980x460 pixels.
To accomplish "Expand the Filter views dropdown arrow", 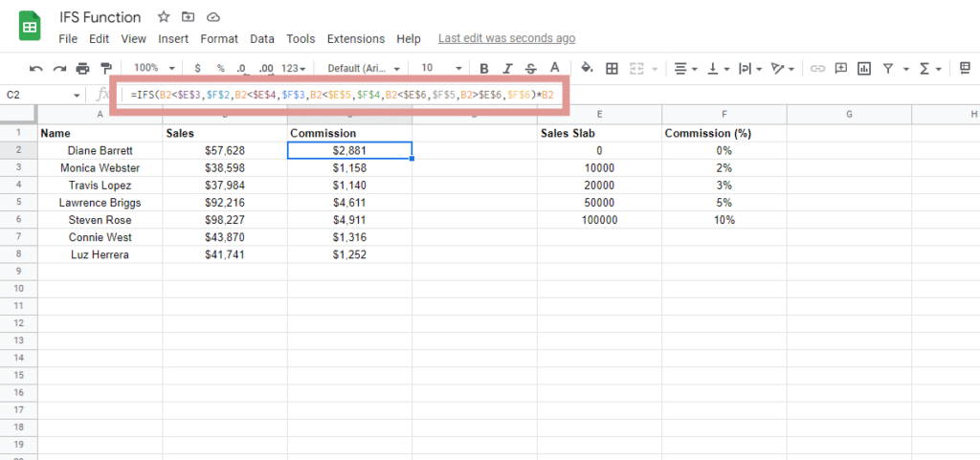I will click(x=905, y=69).
